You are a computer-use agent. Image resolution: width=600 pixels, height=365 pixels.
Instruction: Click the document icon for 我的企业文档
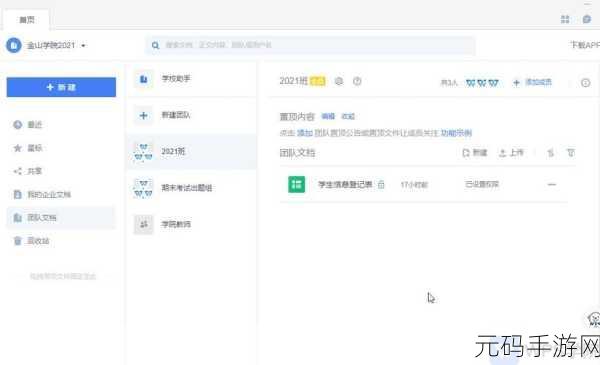(x=18, y=194)
